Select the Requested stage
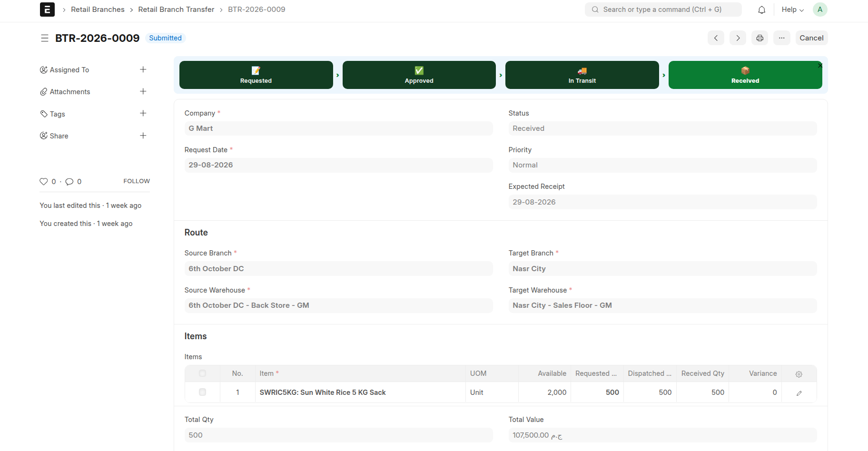The image size is (868, 451). pyautogui.click(x=256, y=75)
